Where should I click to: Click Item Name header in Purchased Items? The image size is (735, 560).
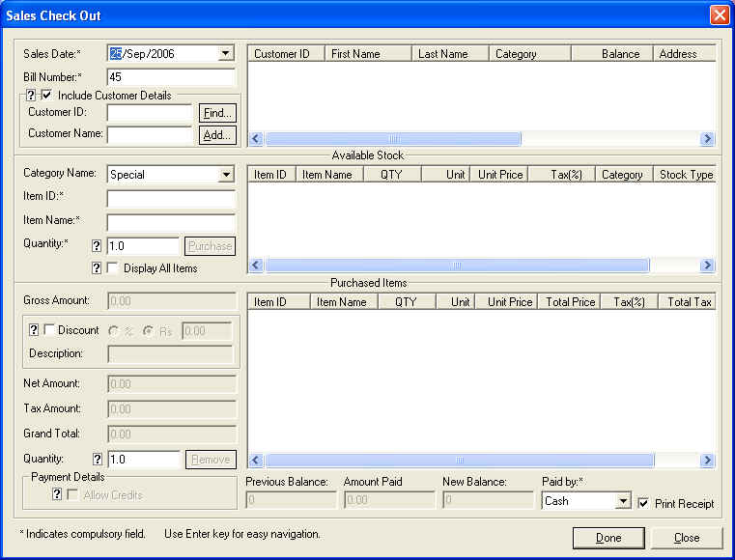pos(344,302)
